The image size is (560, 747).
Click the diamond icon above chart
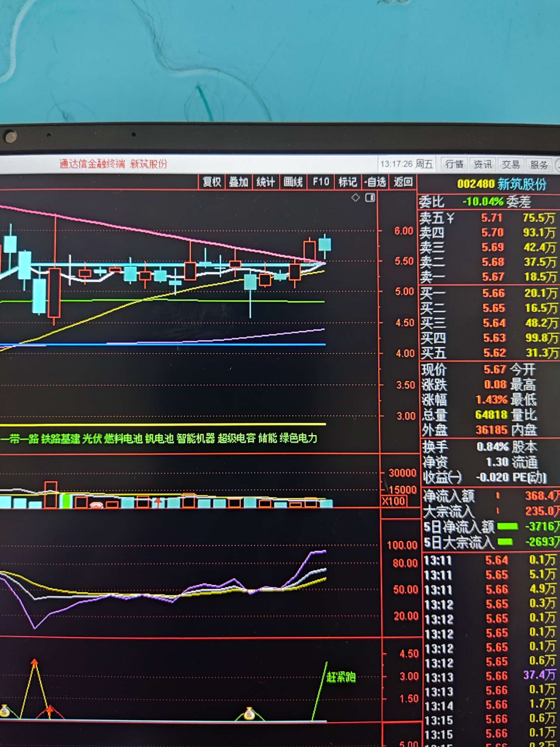point(355,198)
